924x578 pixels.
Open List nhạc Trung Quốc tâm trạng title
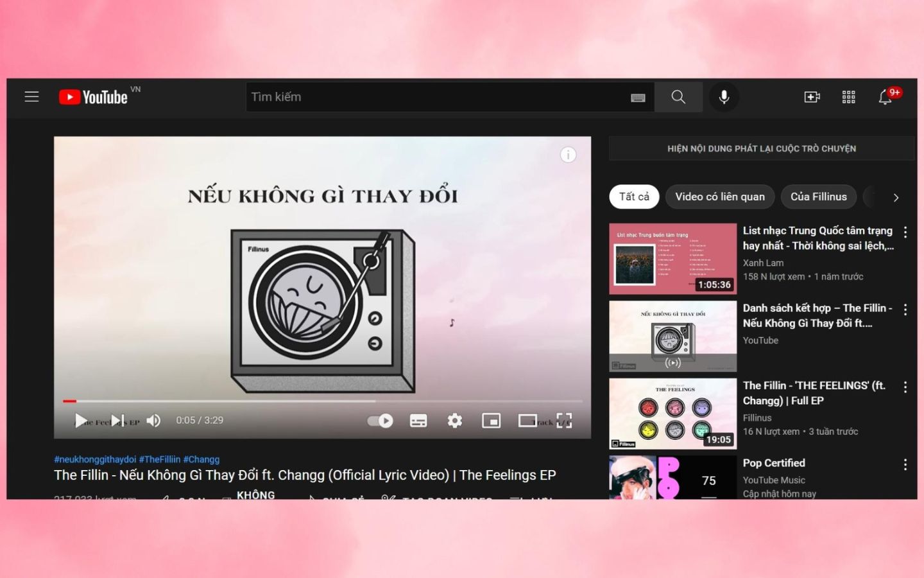(x=818, y=238)
